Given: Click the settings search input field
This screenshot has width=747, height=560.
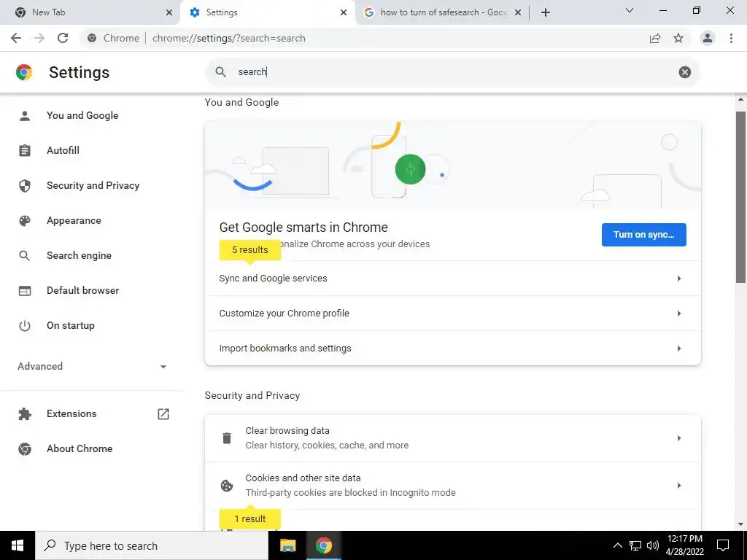Looking at the screenshot, I should click(452, 72).
